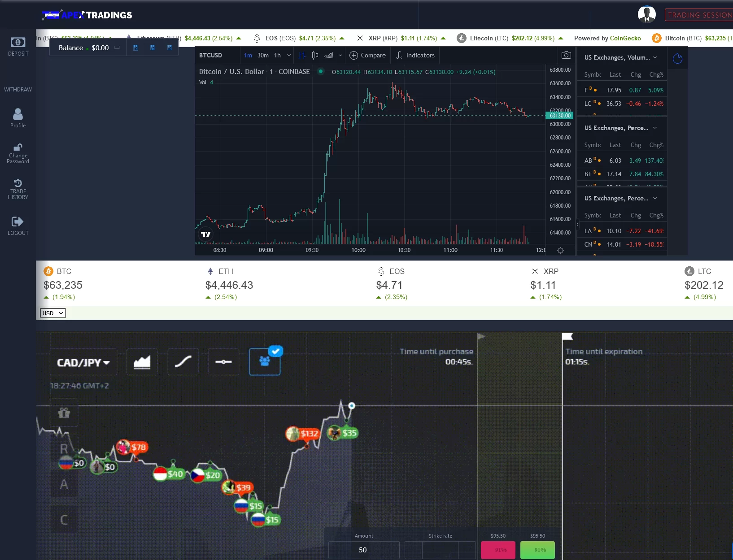This screenshot has width=733, height=560.
Task: Click the $20 Czech flag trader marker
Action: pyautogui.click(x=206, y=475)
